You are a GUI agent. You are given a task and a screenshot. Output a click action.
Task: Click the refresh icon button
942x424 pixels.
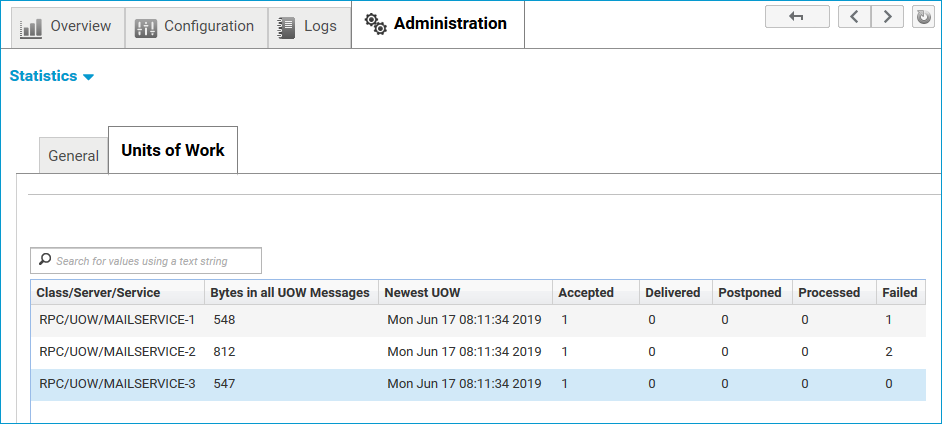point(923,17)
